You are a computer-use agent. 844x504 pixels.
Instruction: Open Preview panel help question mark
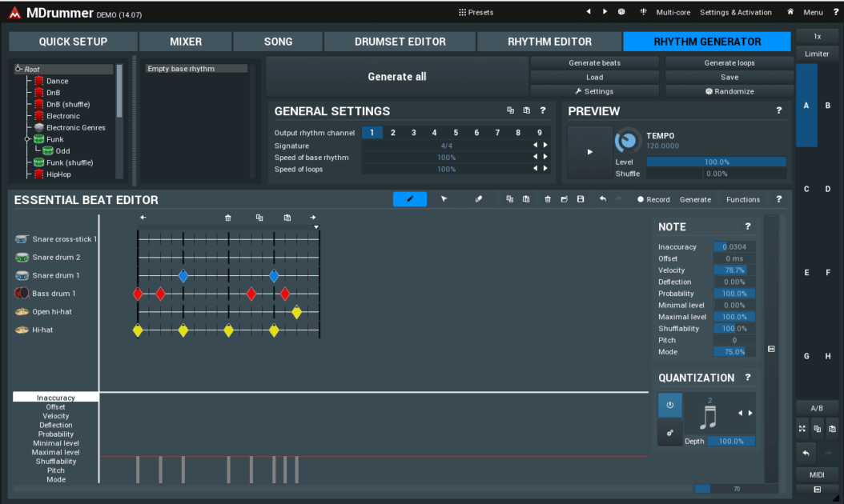point(778,110)
